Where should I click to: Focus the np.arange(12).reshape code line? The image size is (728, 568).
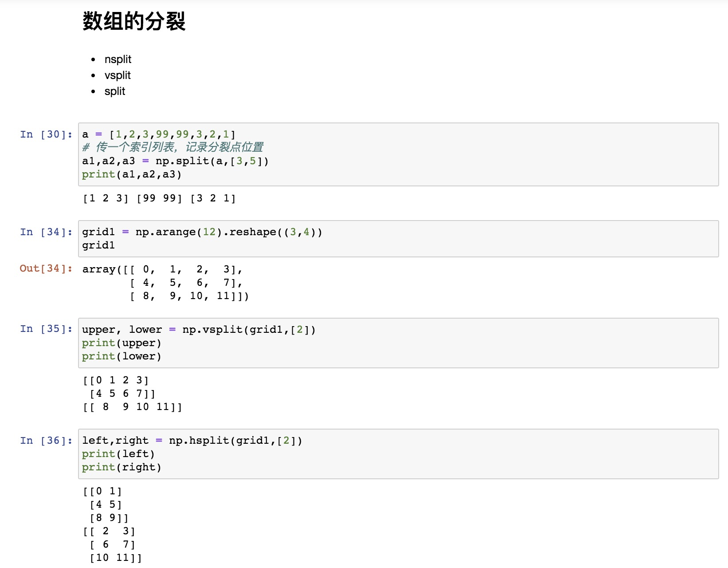202,232
